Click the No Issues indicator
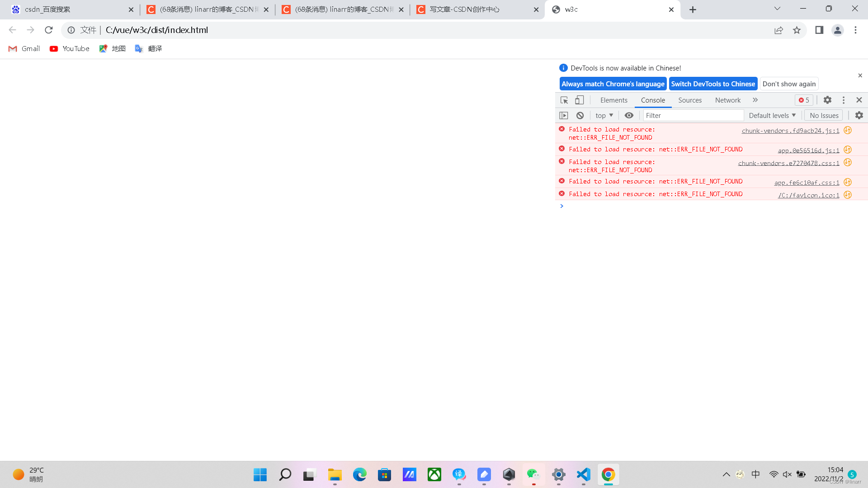Viewport: 868px width, 488px height. [x=823, y=115]
